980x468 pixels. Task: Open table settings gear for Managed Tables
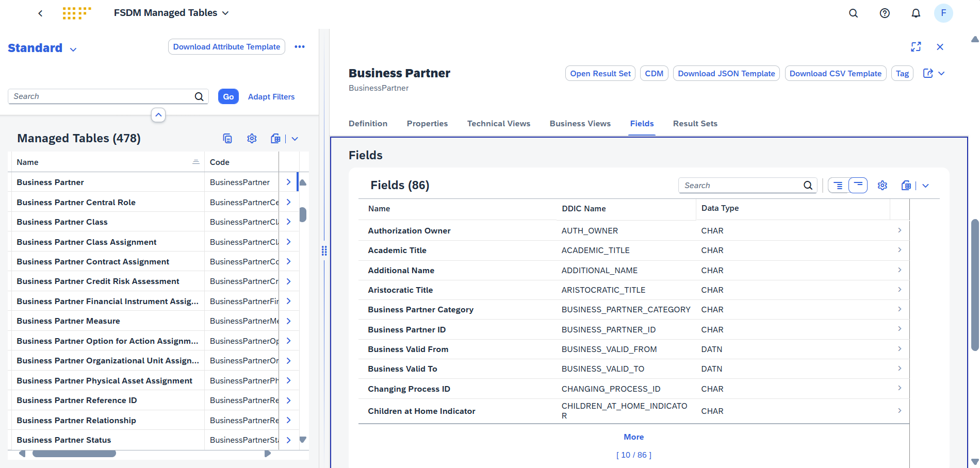point(252,138)
